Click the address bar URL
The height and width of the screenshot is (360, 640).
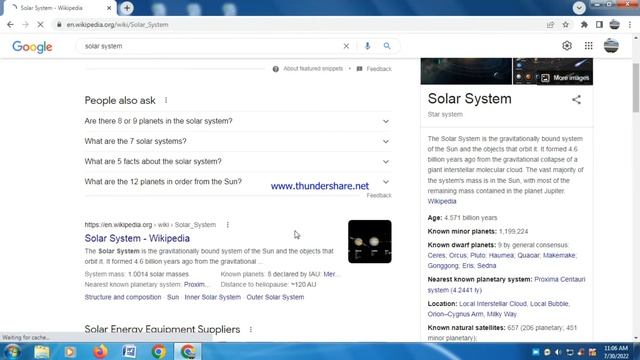click(x=117, y=24)
